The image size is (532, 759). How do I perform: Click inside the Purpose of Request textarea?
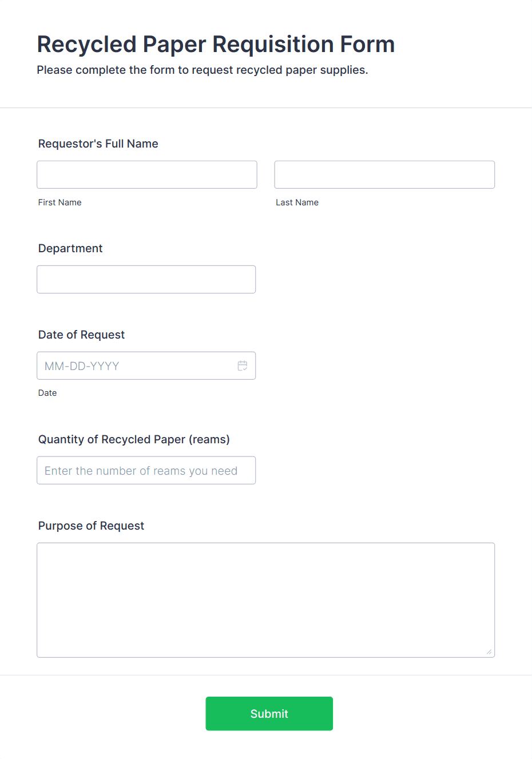coord(266,600)
